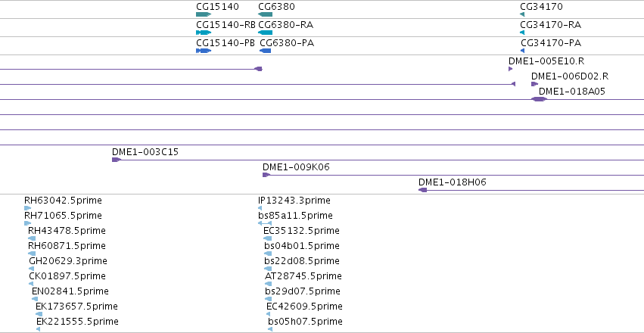Click the CG6380 gene arrow glyph
Screen dimensions: 644x333
pyautogui.click(x=266, y=14)
